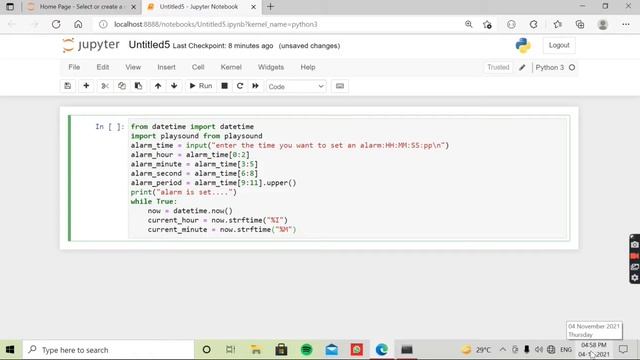
Task: Click the 'from datetime import datetime' line
Action: point(192,127)
